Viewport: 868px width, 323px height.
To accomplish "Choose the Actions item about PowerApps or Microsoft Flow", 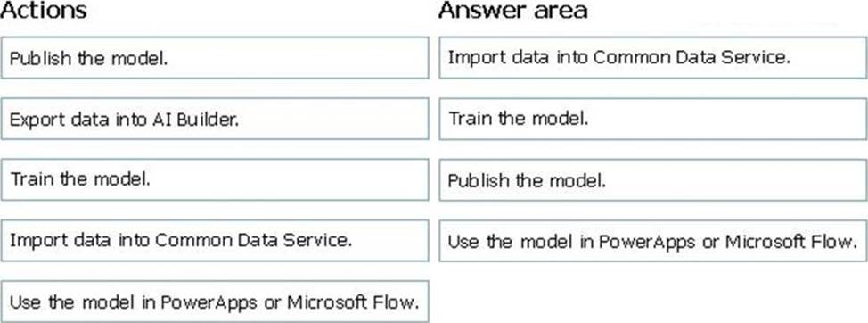I will [215, 302].
